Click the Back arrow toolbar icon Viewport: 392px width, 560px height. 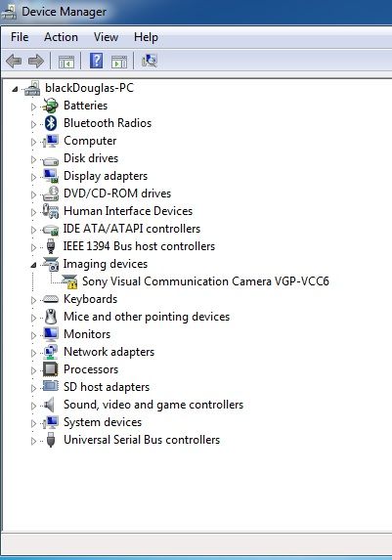(14, 61)
